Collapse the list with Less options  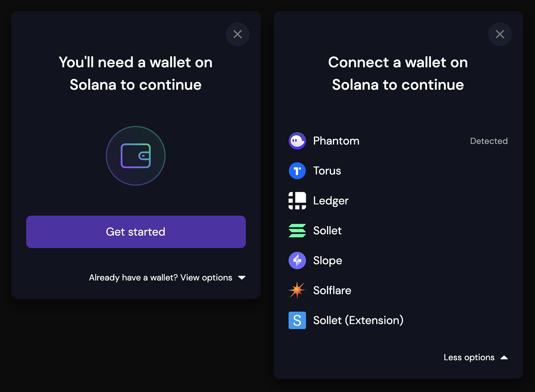point(469,357)
